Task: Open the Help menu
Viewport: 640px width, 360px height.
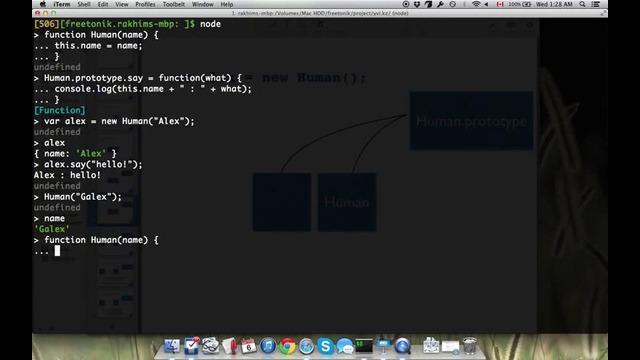Action: 227,4
